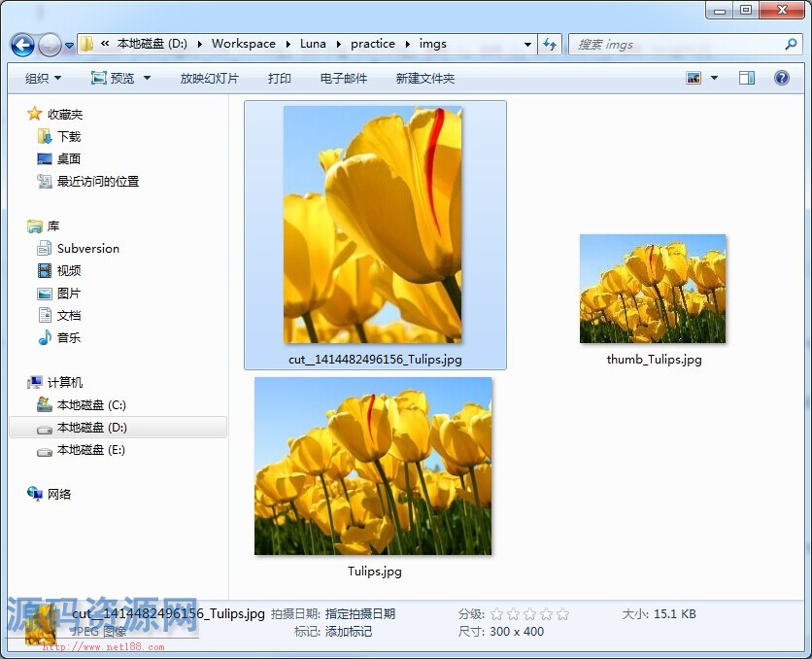
Task: Click 打印 in the toolbar
Action: pyautogui.click(x=279, y=78)
